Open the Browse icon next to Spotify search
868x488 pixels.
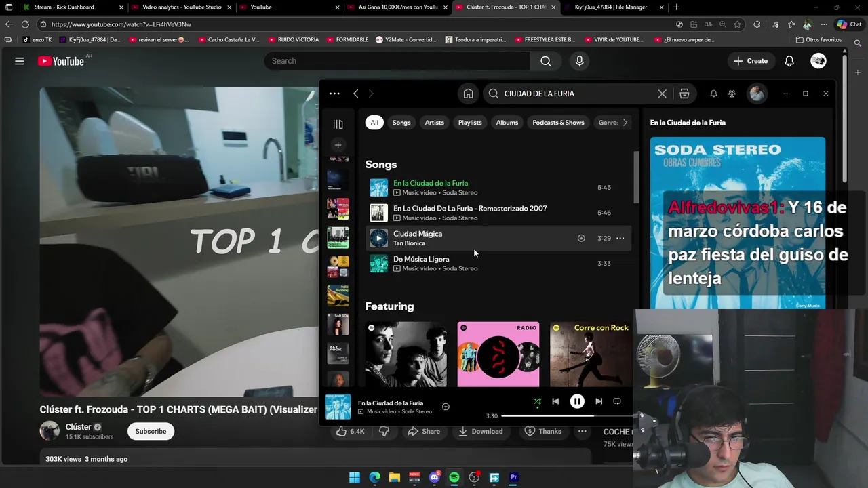[684, 94]
